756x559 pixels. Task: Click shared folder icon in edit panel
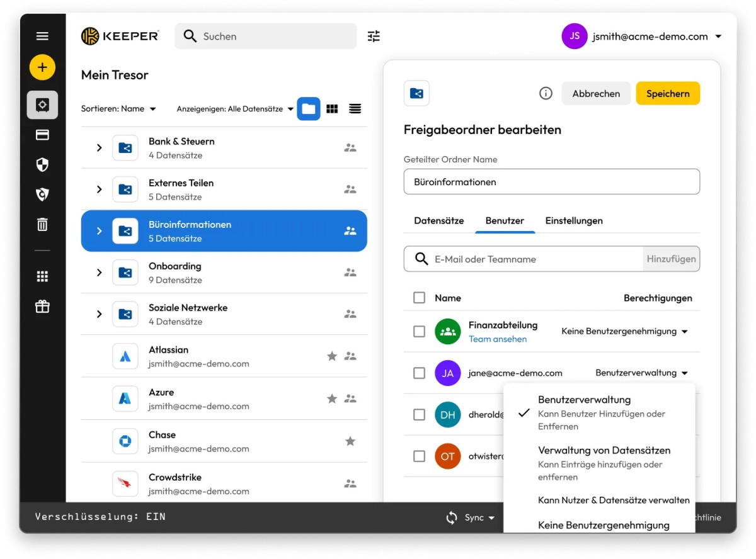point(416,93)
